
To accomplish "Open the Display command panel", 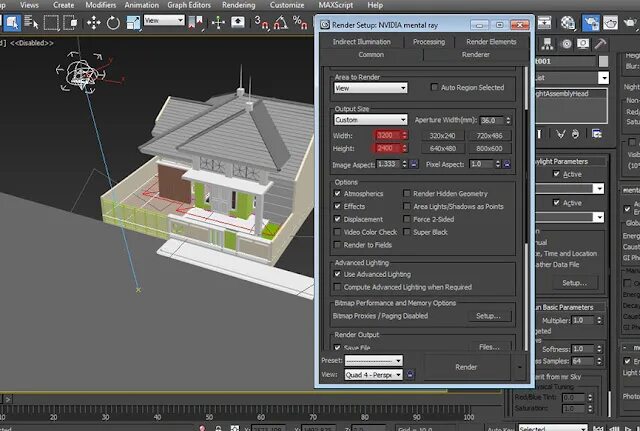I will point(583,44).
